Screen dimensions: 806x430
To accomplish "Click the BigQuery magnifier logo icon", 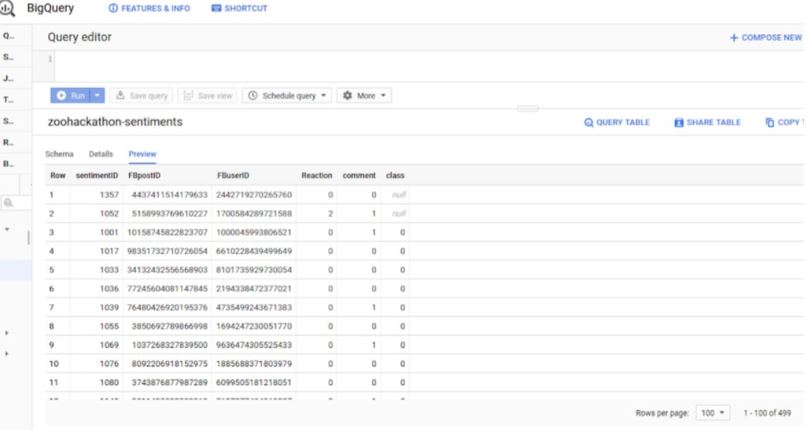I will [x=7, y=9].
